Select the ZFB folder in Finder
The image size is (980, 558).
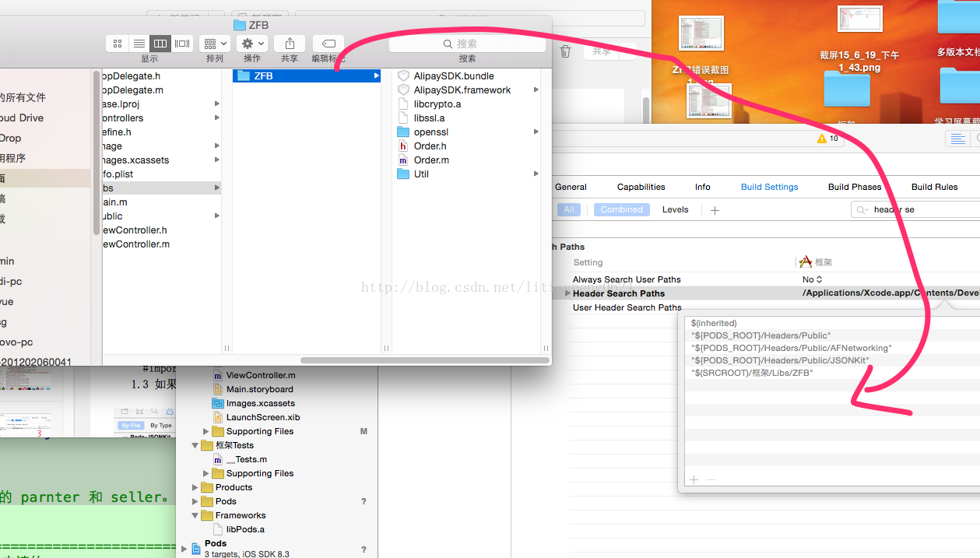[x=307, y=75]
